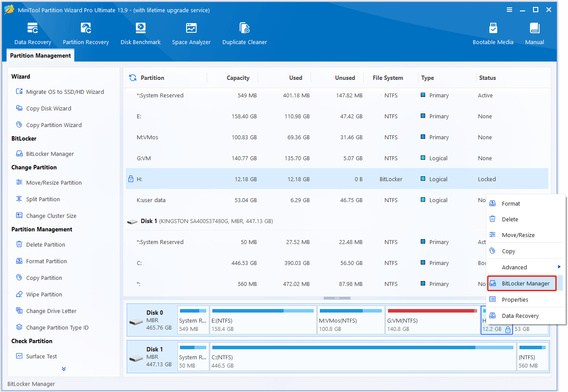This screenshot has width=568, height=392.
Task: Select the G:VM partition row
Action: tap(337, 158)
